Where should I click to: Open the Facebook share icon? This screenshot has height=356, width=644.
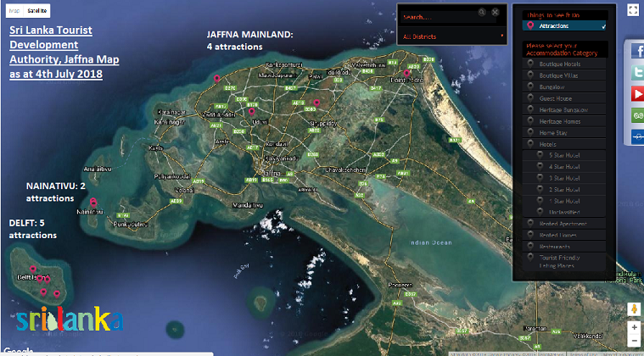point(636,51)
